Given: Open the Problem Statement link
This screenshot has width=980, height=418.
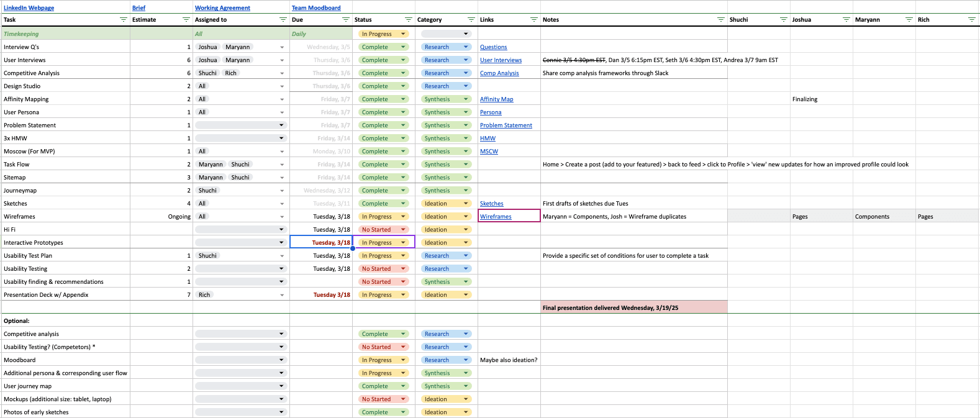Looking at the screenshot, I should pos(506,125).
